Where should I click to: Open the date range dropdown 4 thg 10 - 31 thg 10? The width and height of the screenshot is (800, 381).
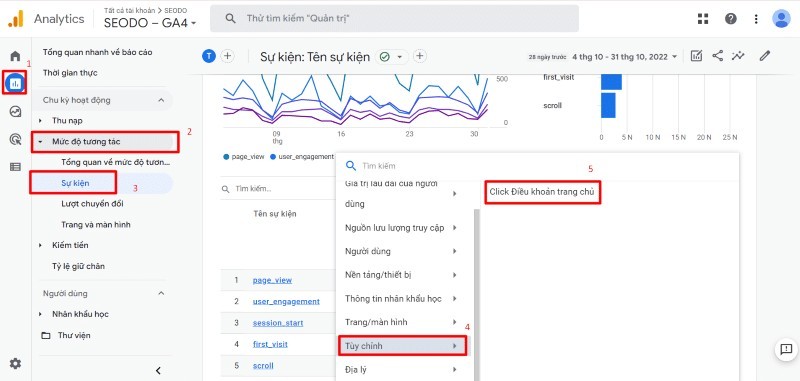click(x=624, y=57)
